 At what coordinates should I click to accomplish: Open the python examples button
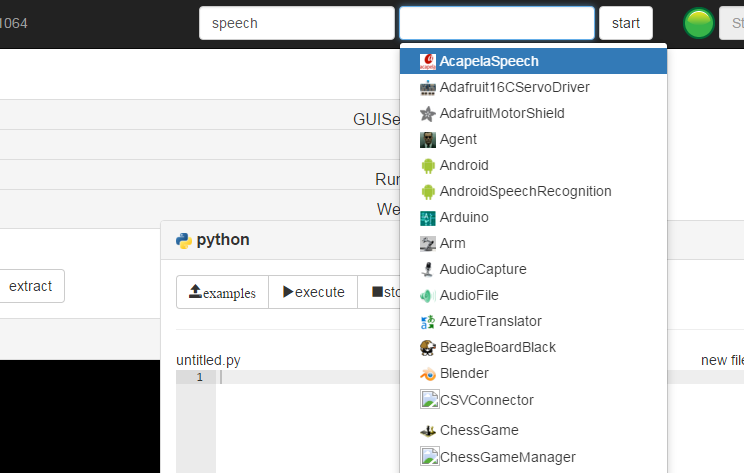(x=223, y=292)
